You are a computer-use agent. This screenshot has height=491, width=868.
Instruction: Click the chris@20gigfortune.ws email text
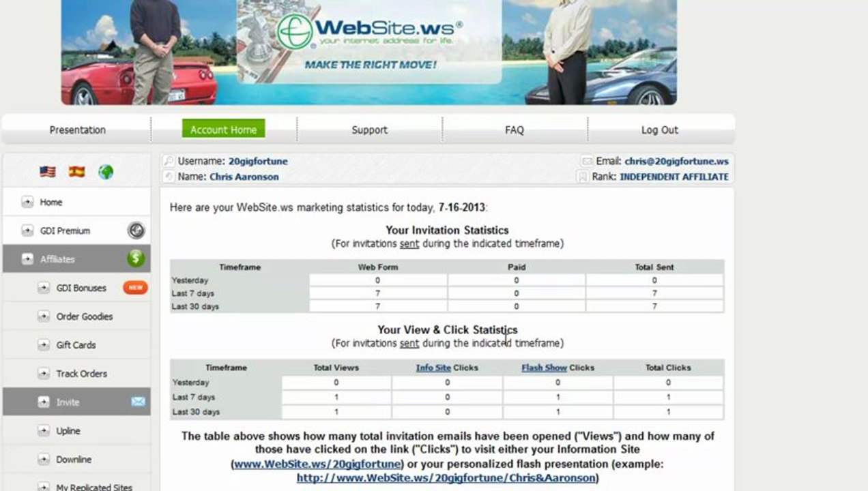[676, 162]
